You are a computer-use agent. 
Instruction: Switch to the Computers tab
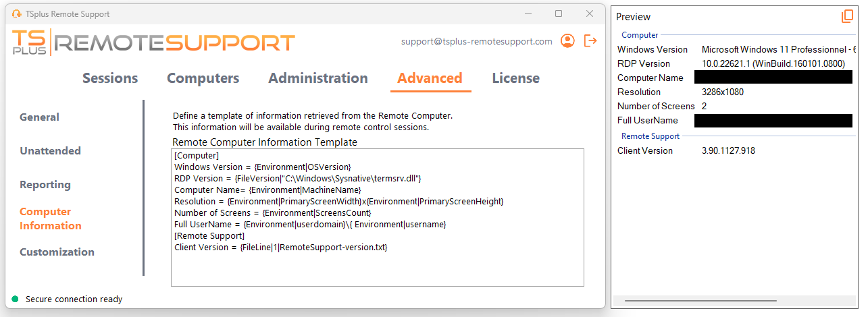click(203, 78)
